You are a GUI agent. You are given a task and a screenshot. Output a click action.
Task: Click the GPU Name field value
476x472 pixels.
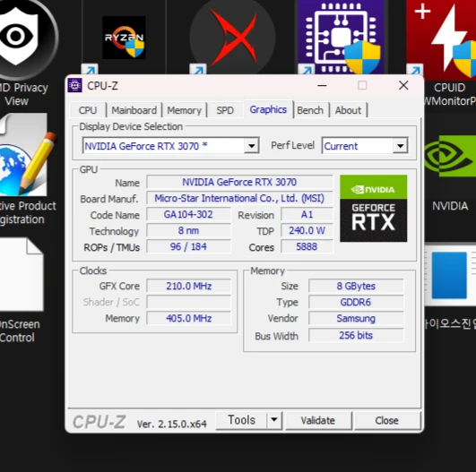239,182
